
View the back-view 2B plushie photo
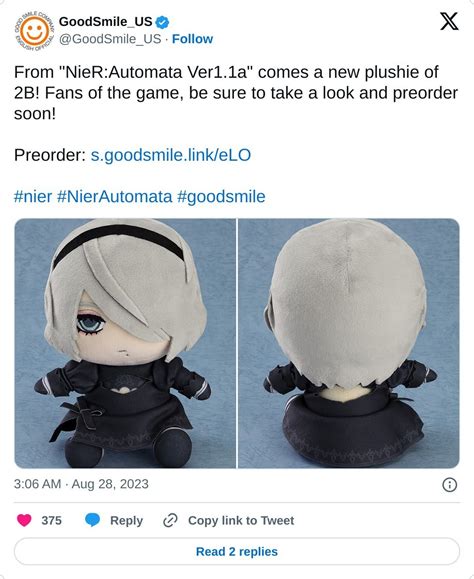pos(349,343)
